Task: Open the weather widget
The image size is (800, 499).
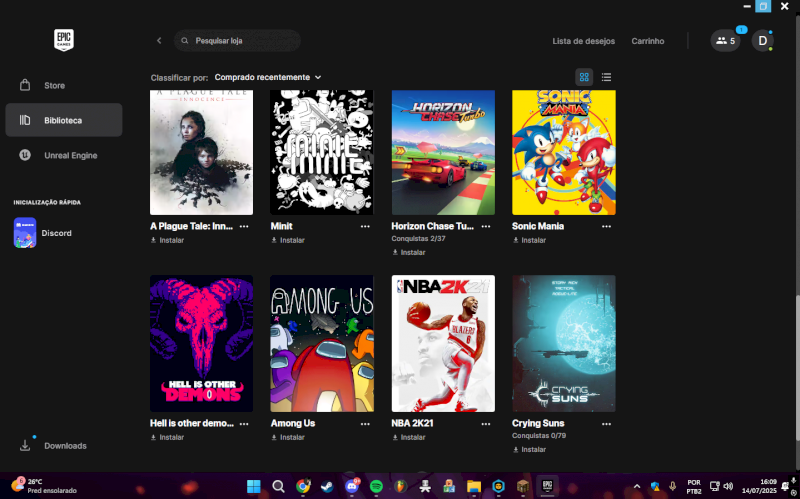Action: coord(44,486)
